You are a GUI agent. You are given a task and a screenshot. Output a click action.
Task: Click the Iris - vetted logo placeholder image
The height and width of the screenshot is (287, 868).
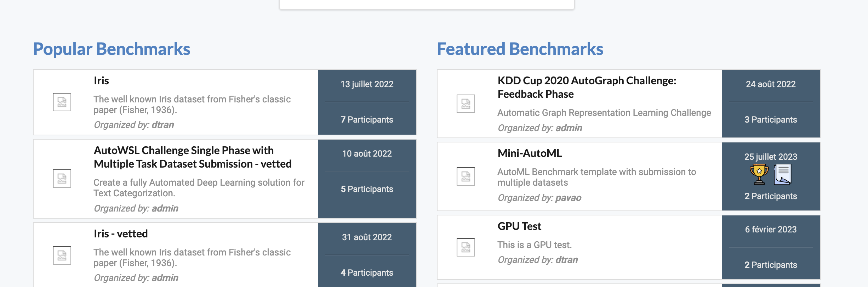point(62,255)
